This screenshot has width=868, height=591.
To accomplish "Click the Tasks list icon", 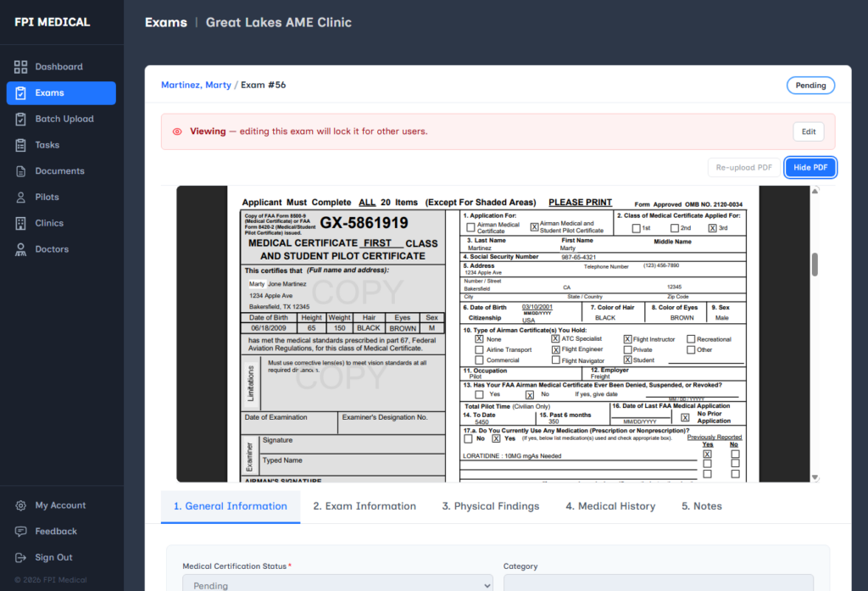I will coord(20,145).
